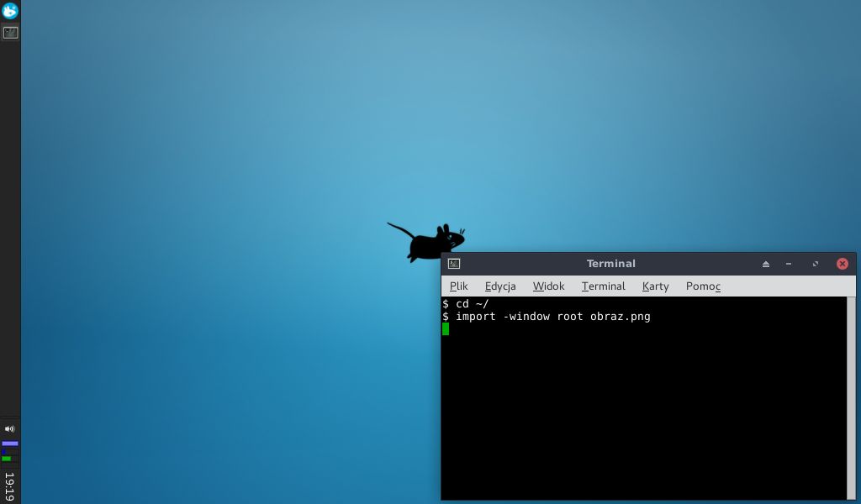Click the Terminal vertical scrollbar
The width and height of the screenshot is (861, 504).
851,398
